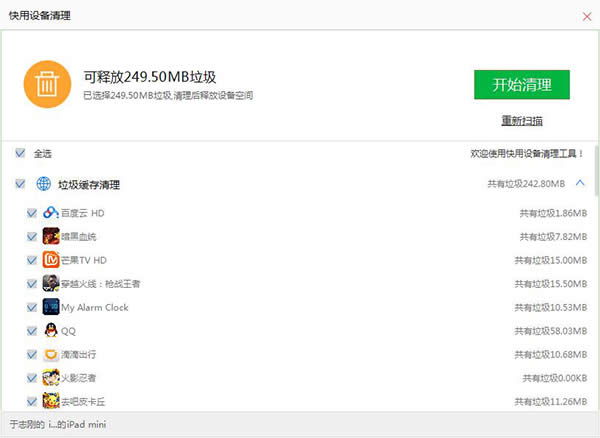The width and height of the screenshot is (600, 438).
Task: Click the My Alarm Clock icon
Action: (x=51, y=307)
